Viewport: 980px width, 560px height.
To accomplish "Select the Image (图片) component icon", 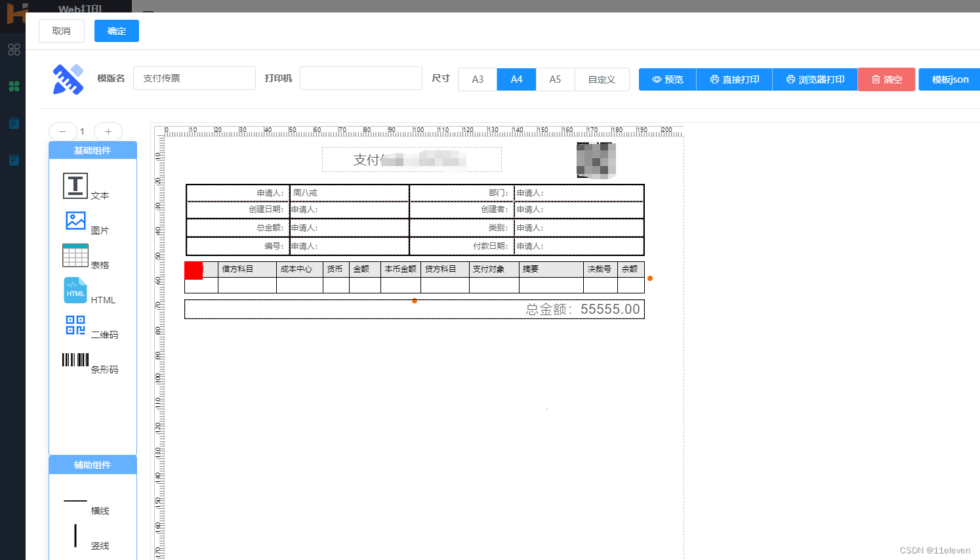I will (x=75, y=221).
